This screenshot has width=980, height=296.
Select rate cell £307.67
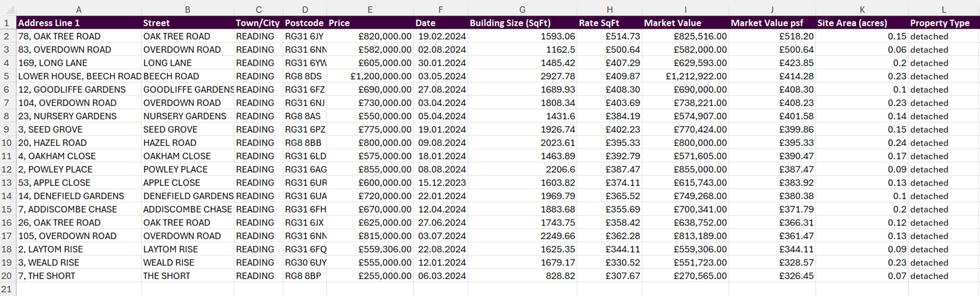point(609,276)
